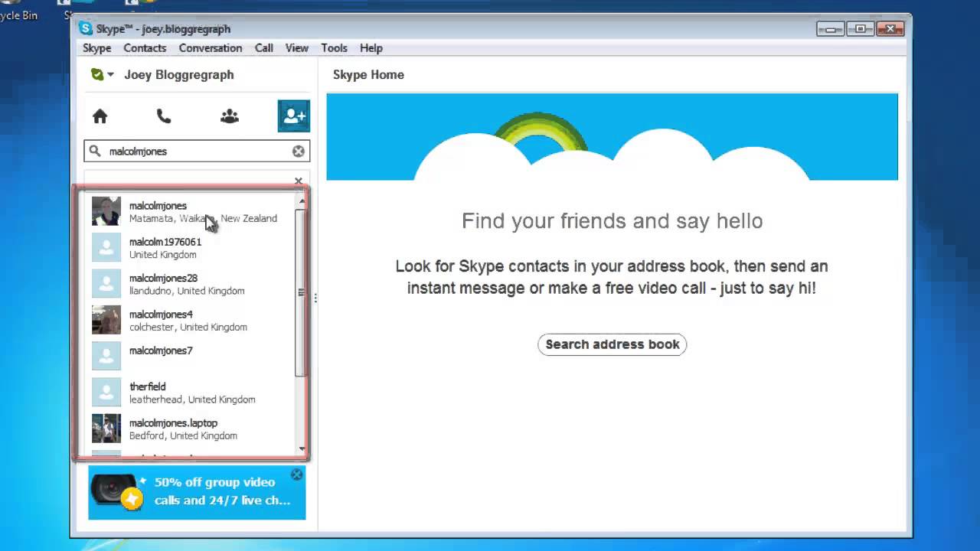Select contact malcolm1976061
Viewport: 980px width, 551px height.
[191, 248]
